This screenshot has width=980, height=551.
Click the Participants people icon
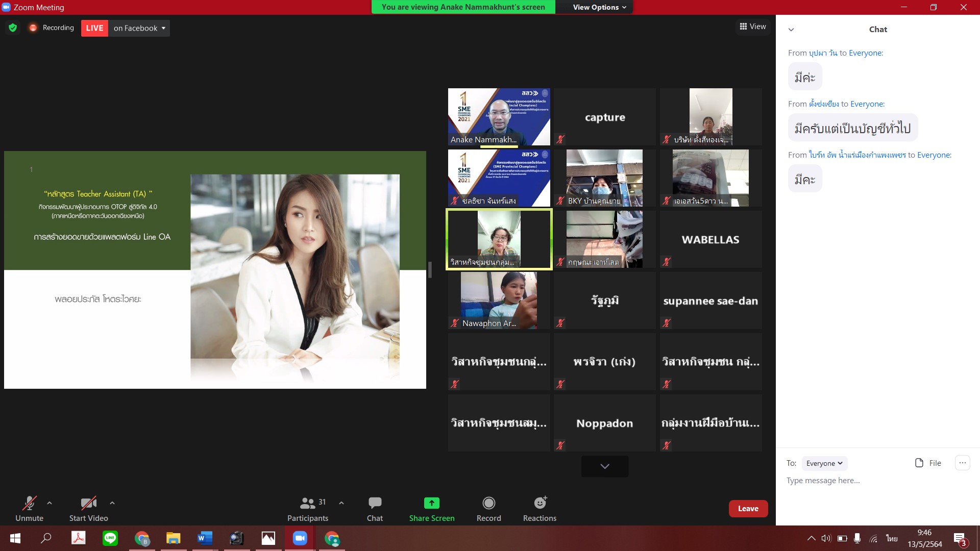(x=307, y=503)
